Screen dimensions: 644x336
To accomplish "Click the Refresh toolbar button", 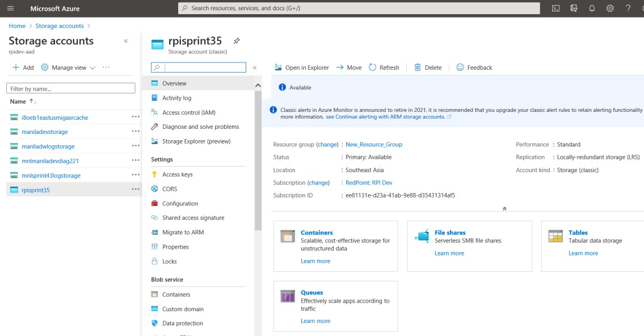I will click(384, 68).
